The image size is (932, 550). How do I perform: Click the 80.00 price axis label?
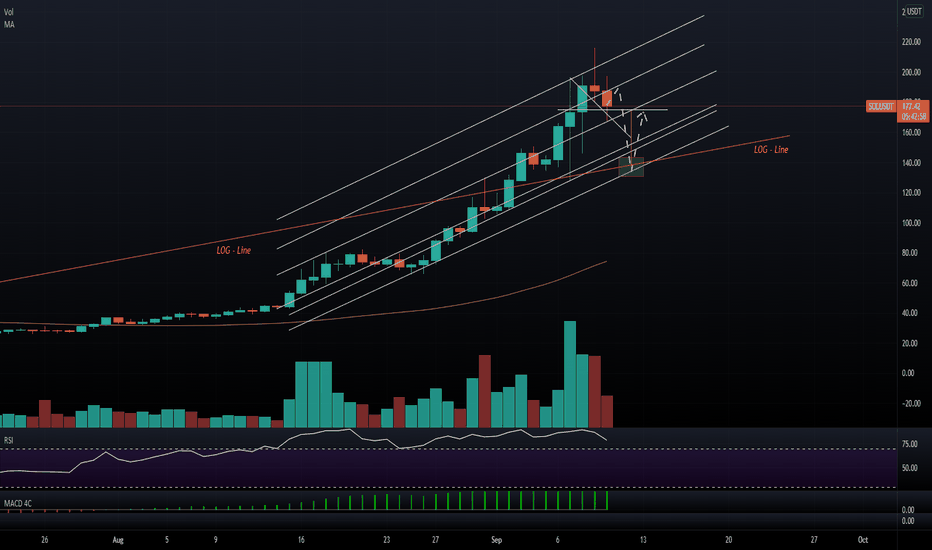(x=910, y=253)
